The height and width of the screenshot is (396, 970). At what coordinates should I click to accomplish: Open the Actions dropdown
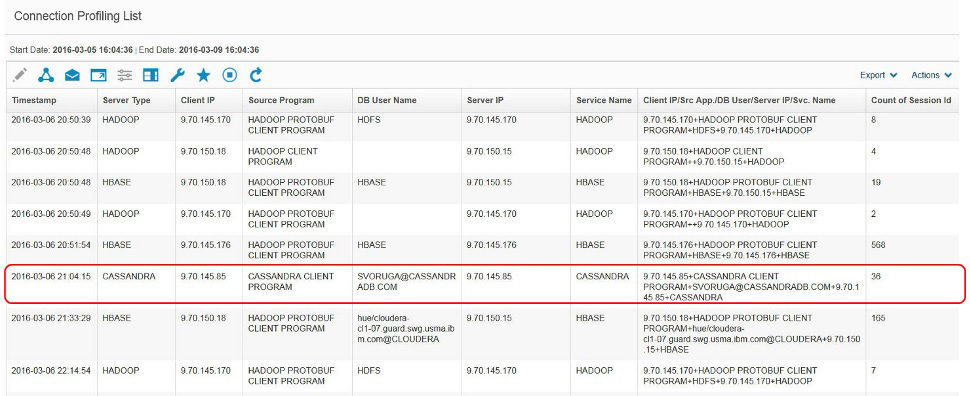[932, 75]
